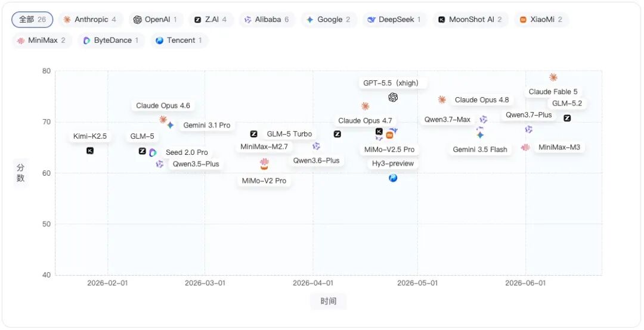Click the Qwen3.6-Plus label
The height and width of the screenshot is (330, 644).
(x=316, y=160)
